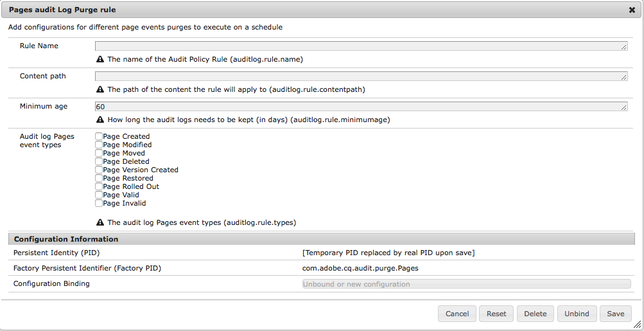Image resolution: width=644 pixels, height=331 pixels.
Task: Tick the Page Moved checkbox
Action: (99, 153)
